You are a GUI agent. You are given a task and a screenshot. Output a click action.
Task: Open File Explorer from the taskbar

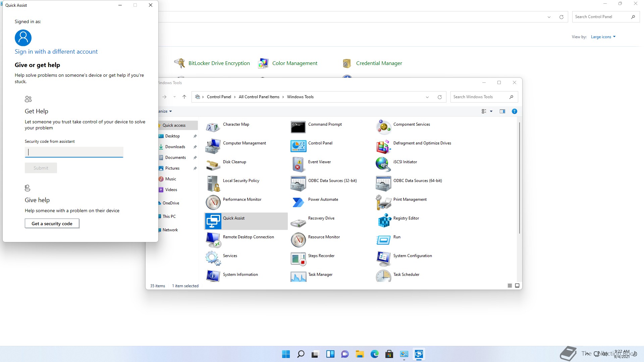point(360,354)
